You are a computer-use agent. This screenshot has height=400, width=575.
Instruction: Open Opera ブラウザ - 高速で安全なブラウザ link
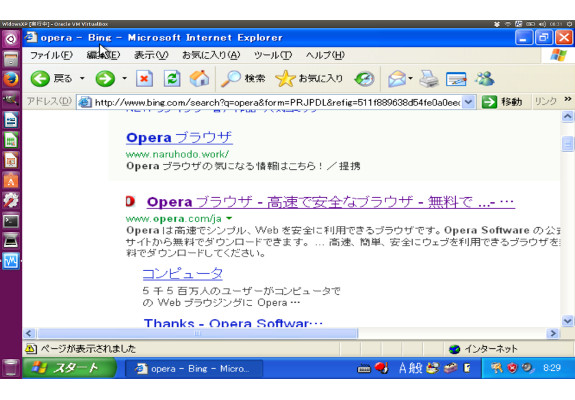click(330, 202)
